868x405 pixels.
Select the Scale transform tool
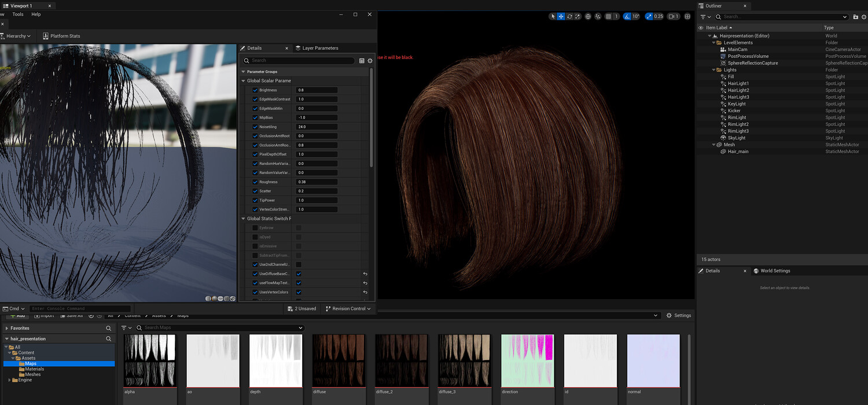pos(578,17)
